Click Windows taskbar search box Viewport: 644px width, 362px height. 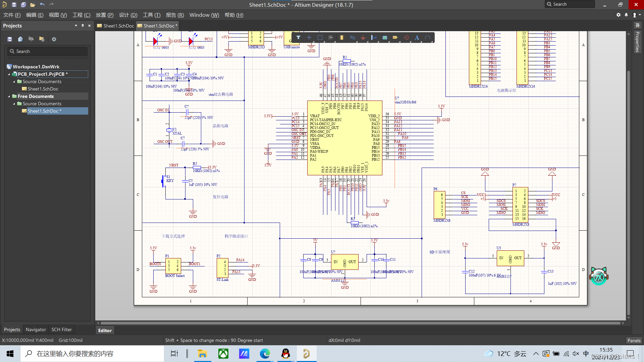point(92,354)
